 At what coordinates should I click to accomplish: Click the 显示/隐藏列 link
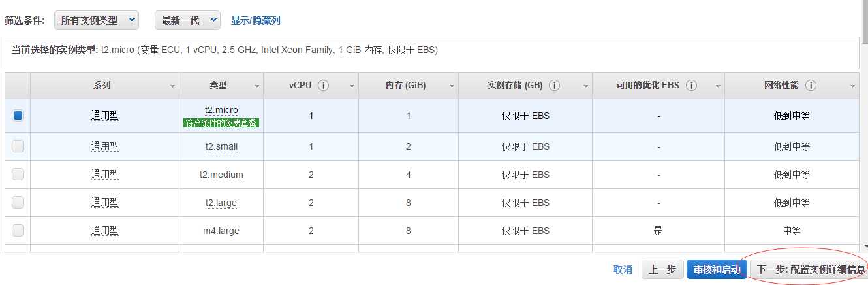(256, 20)
